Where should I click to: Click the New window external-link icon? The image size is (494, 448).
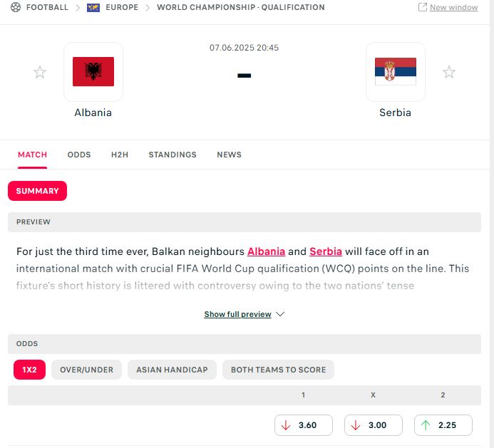(423, 7)
